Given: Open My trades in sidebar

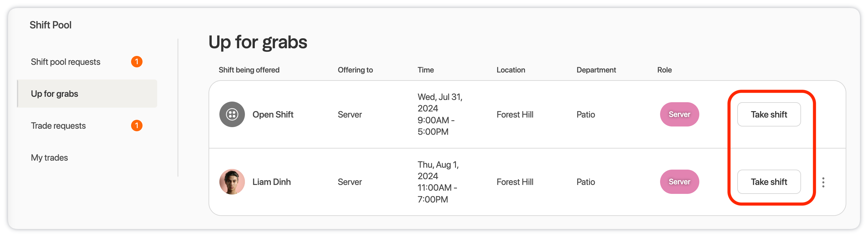Looking at the screenshot, I should pyautogui.click(x=49, y=158).
